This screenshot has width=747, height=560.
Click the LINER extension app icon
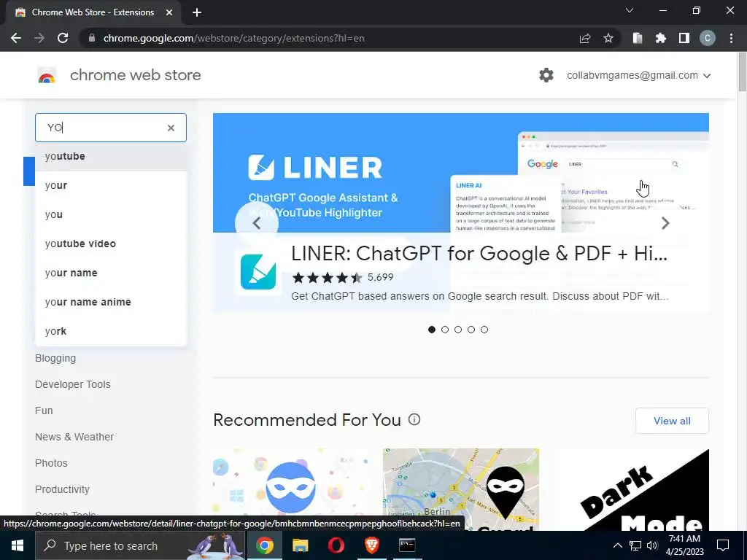(258, 272)
